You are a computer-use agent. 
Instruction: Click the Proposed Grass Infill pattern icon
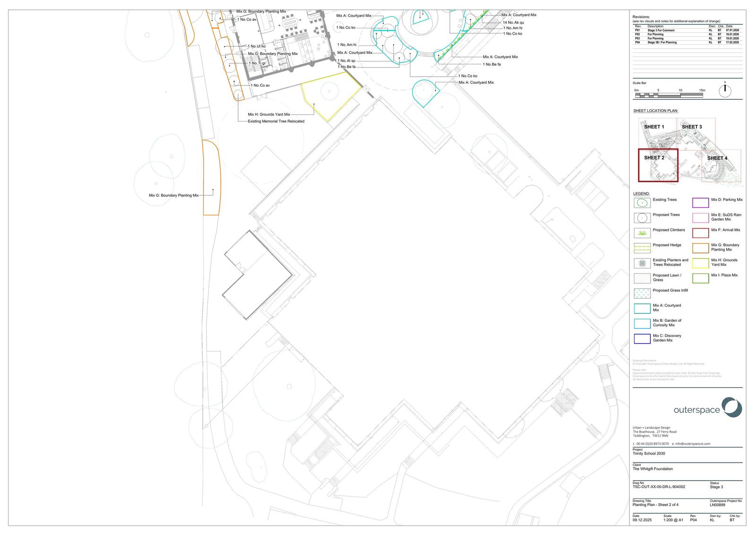point(642,293)
